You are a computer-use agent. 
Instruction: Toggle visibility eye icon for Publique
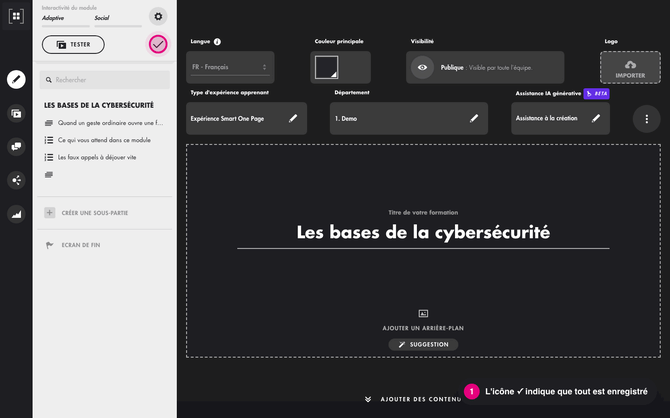click(422, 68)
